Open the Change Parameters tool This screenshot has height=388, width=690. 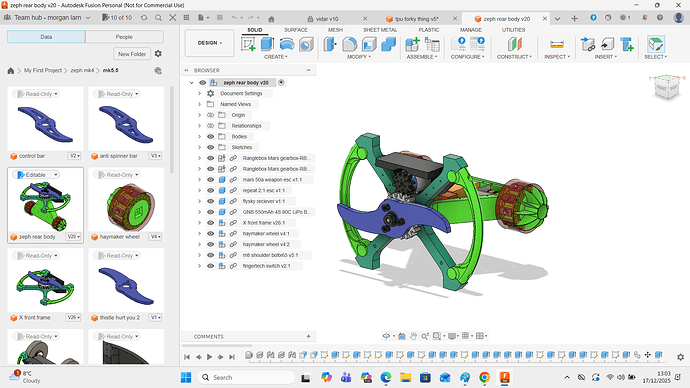[x=458, y=44]
